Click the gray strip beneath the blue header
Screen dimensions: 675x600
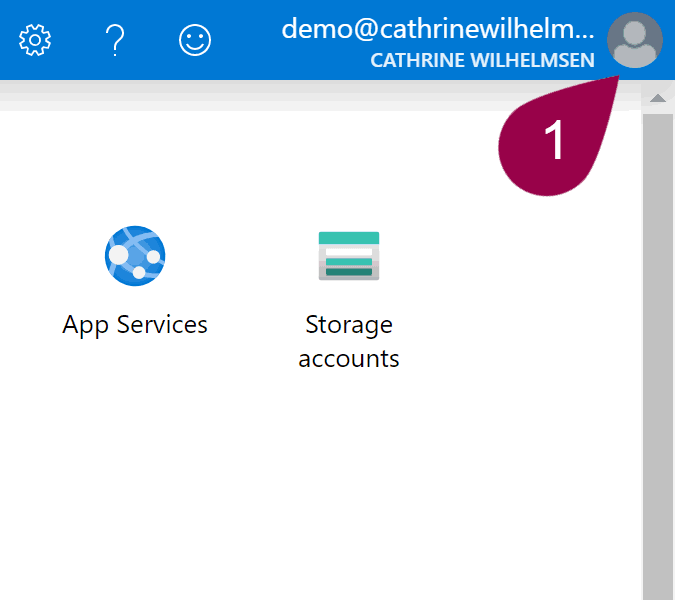[x=300, y=96]
